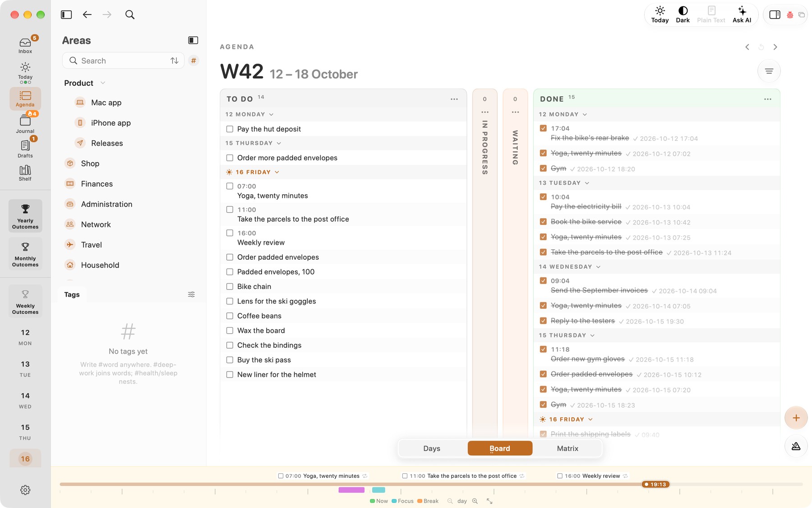Switch to the Matrix view tab
Screen dimensions: 812x508
click(x=567, y=448)
